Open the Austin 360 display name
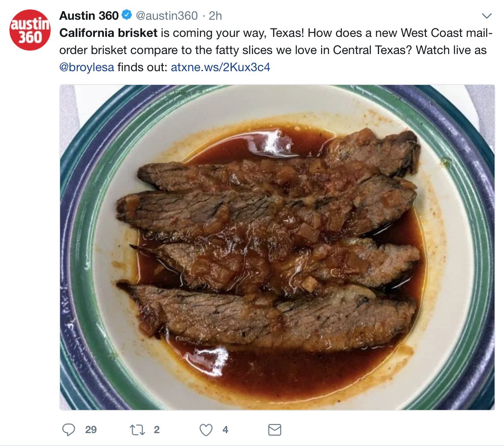This screenshot has height=446, width=504. coord(89,16)
